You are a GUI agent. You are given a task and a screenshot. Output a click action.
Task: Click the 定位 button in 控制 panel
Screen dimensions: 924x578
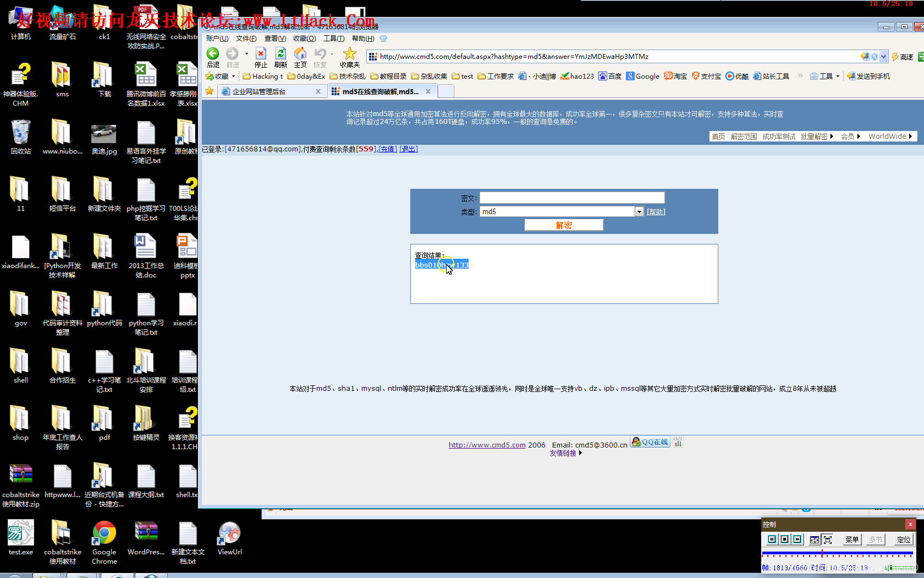click(903, 539)
